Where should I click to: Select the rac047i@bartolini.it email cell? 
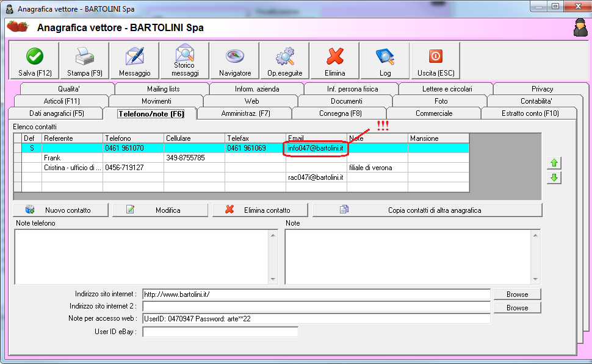pos(316,177)
